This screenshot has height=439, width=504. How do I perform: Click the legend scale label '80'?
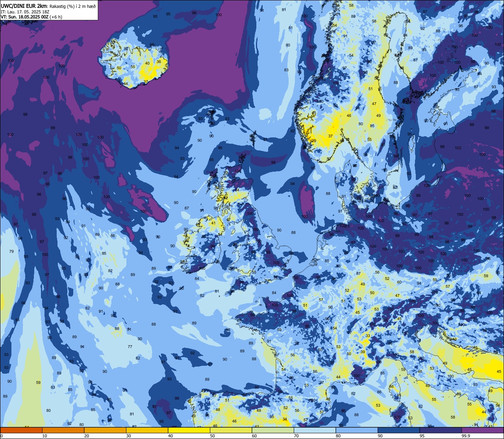tap(338, 436)
